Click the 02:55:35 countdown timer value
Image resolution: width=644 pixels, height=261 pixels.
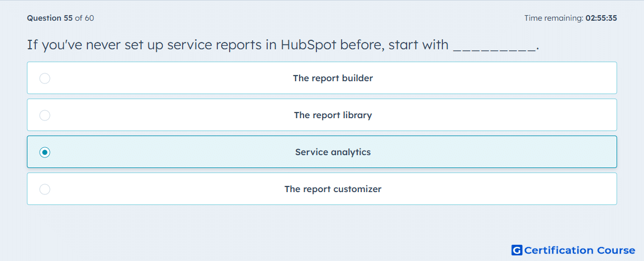(601, 18)
